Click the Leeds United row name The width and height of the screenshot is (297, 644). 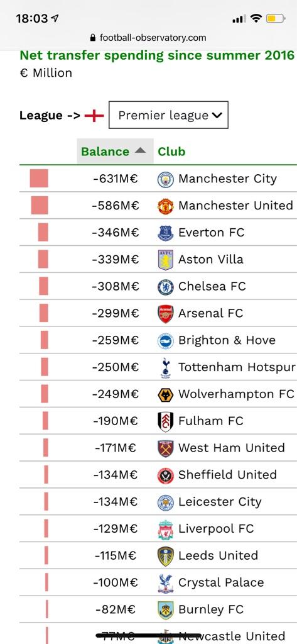tap(218, 555)
